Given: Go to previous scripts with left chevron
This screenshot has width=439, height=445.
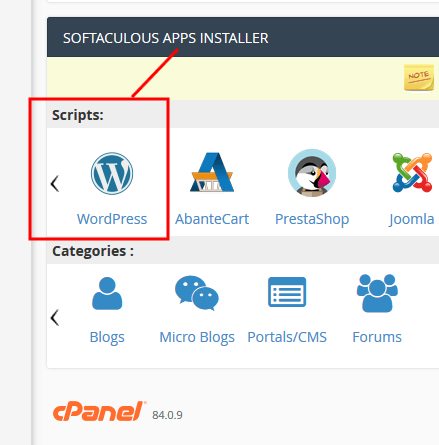Looking at the screenshot, I should pyautogui.click(x=55, y=184).
